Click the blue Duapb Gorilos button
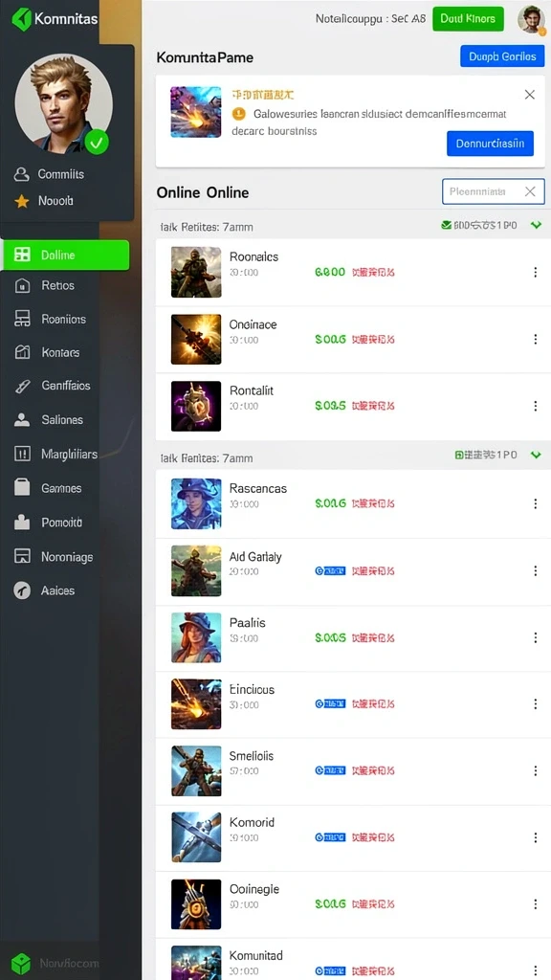This screenshot has width=551, height=980. pyautogui.click(x=502, y=56)
